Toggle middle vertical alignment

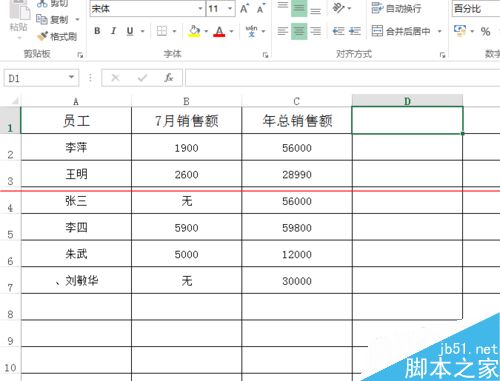coord(299,8)
